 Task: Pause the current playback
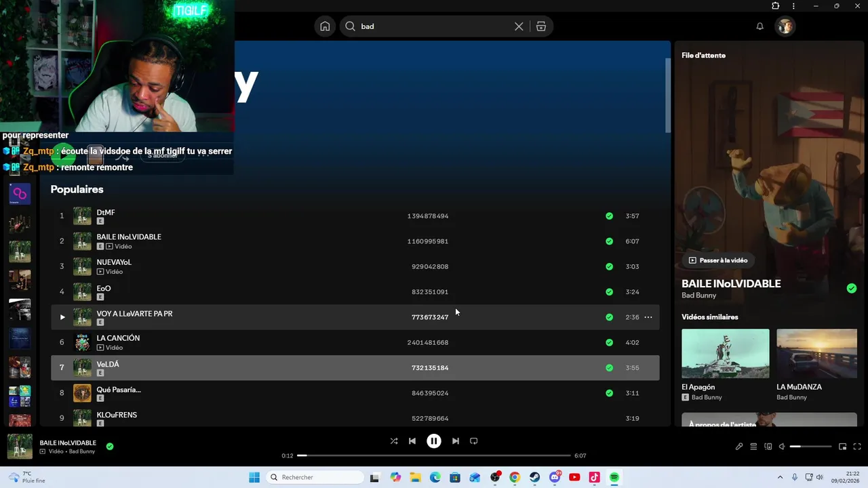(434, 441)
